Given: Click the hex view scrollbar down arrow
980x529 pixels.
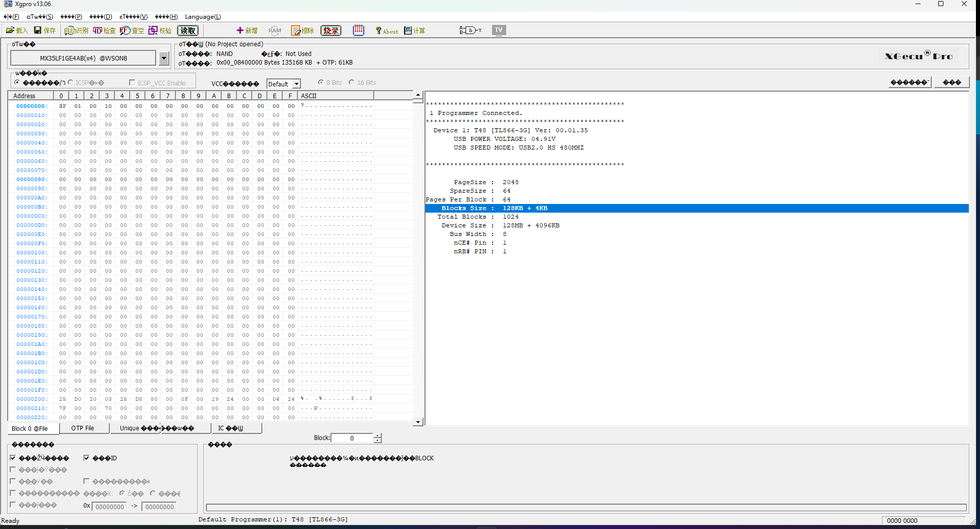Looking at the screenshot, I should (418, 422).
